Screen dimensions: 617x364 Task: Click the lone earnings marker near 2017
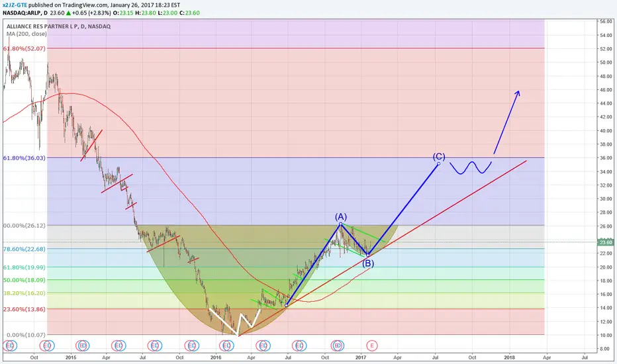372,346
